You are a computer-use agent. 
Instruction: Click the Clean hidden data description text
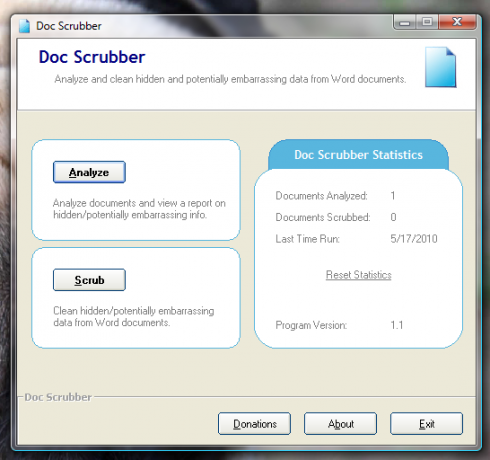click(x=134, y=317)
